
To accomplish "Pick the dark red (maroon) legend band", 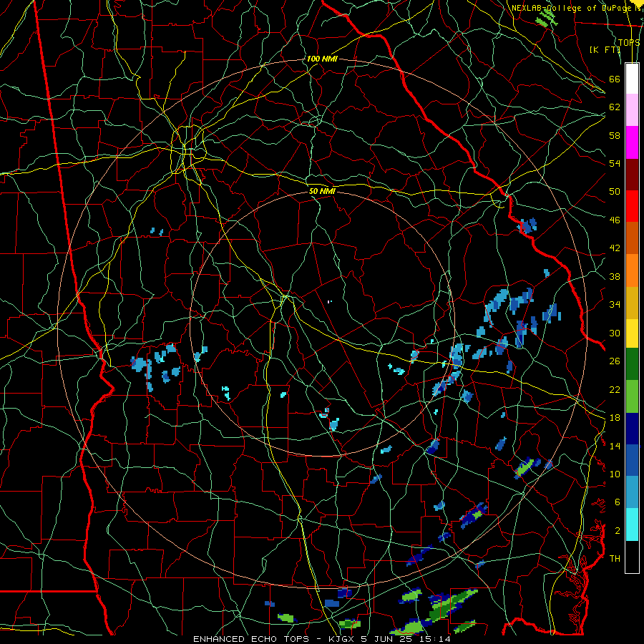I will click(632, 174).
